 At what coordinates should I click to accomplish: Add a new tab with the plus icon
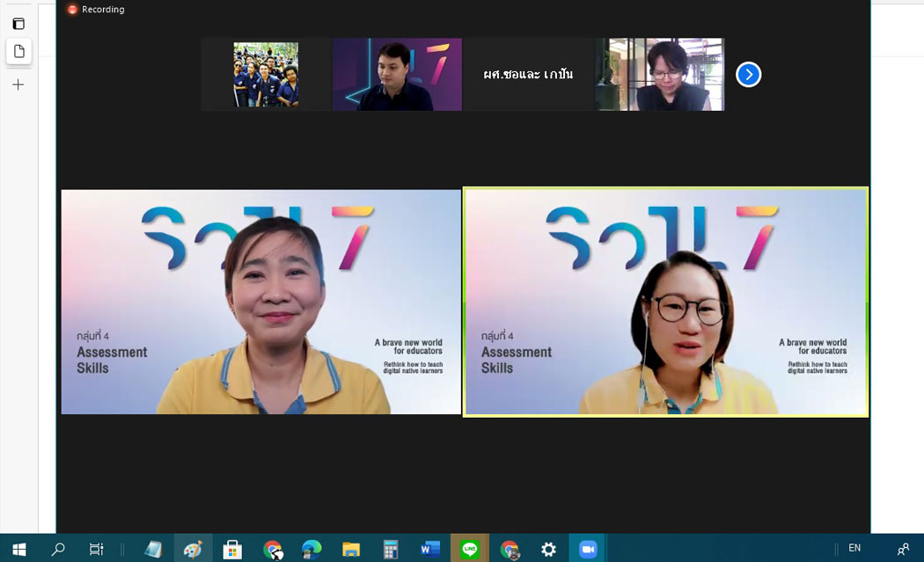(x=18, y=84)
